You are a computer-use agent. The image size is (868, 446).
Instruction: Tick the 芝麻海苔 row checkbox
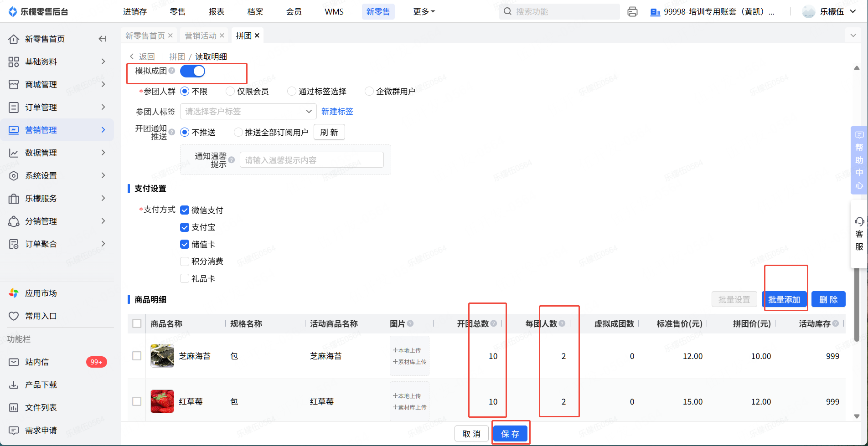click(137, 356)
